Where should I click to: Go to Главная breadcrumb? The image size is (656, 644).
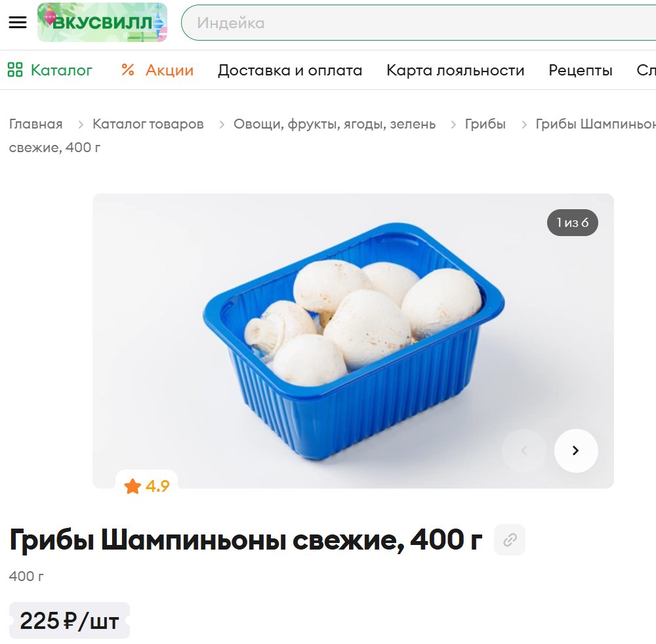click(x=35, y=124)
